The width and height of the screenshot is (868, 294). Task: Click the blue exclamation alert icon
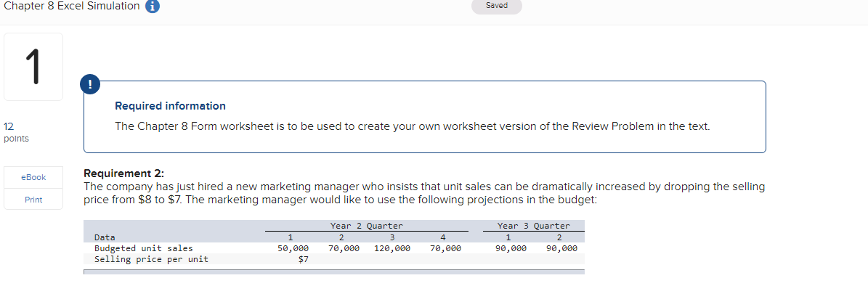pos(91,84)
